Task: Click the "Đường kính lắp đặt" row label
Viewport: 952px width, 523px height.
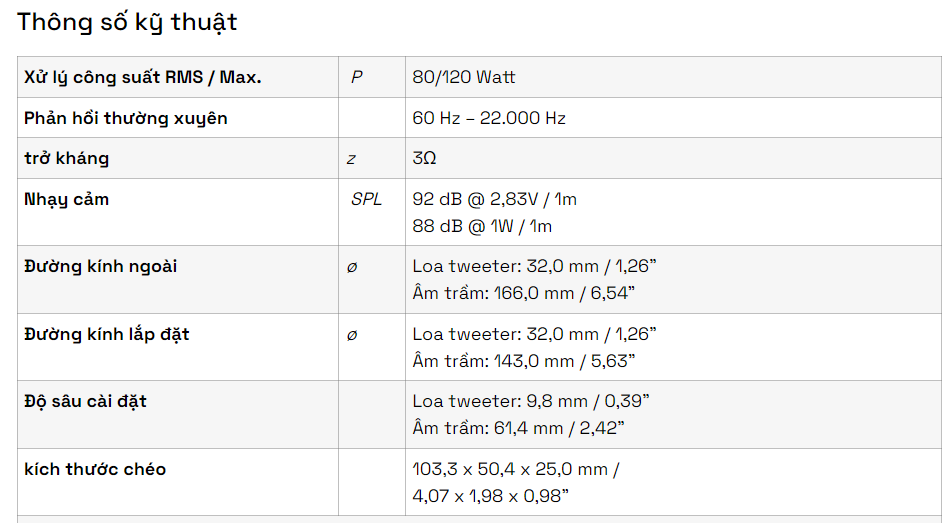Action: coord(107,334)
